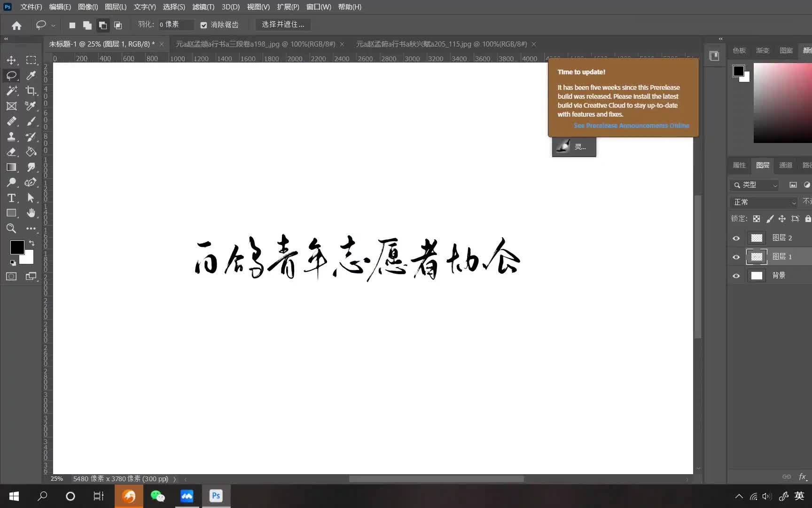Select the Brush tool
Viewport: 812px width, 508px height.
coord(31,121)
